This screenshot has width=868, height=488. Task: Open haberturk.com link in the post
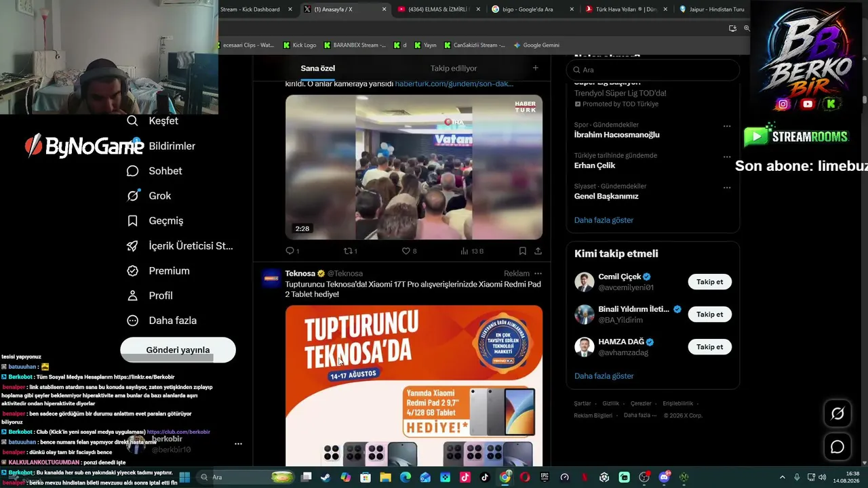coord(454,83)
